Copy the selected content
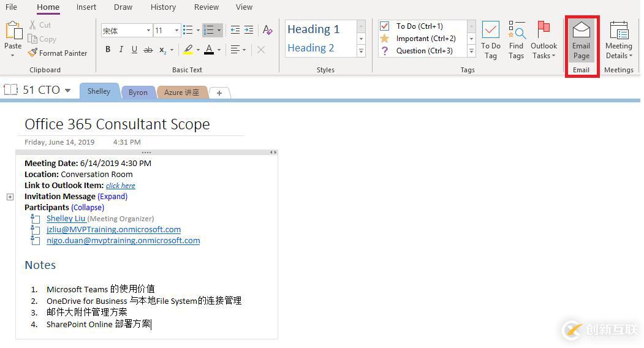This screenshot has height=348, width=644. click(42, 39)
